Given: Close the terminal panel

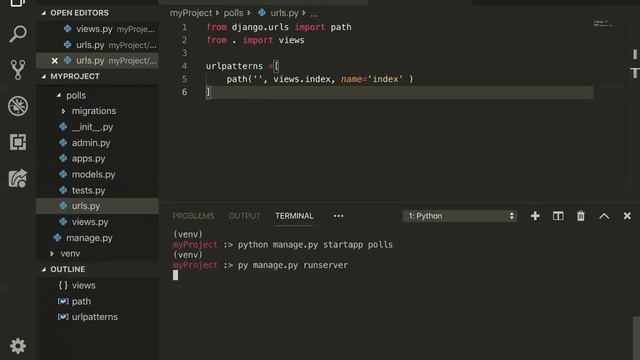Looking at the screenshot, I should (x=627, y=216).
